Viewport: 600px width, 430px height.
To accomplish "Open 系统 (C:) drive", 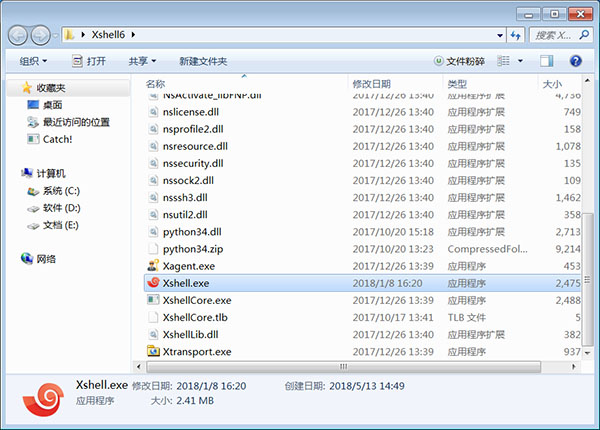I will (x=61, y=191).
